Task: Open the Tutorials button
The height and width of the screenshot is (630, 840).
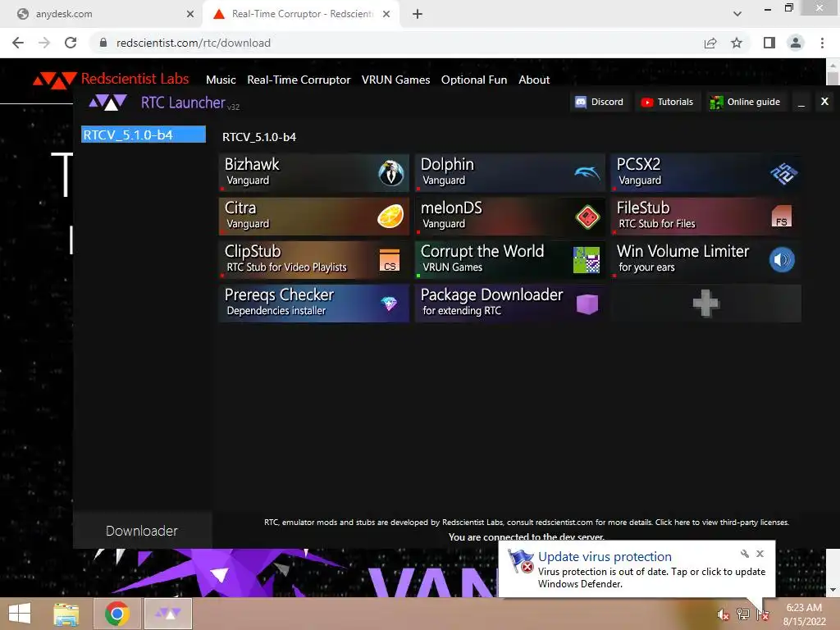Action: [x=668, y=102]
